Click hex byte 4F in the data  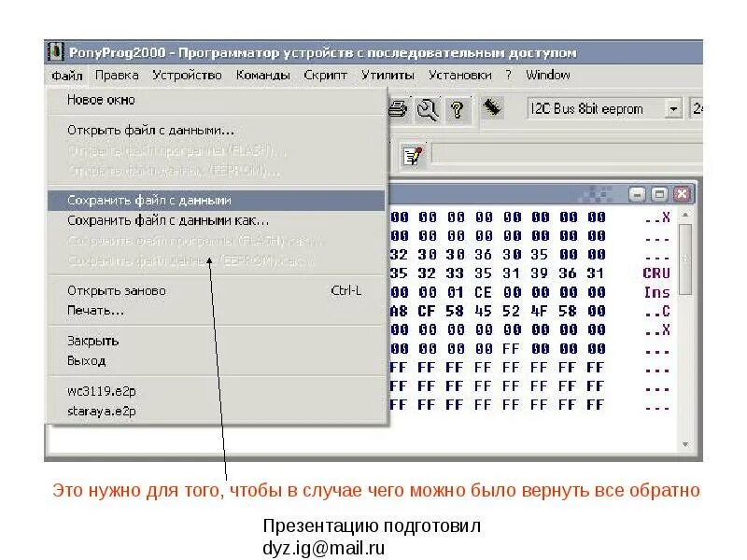point(540,311)
